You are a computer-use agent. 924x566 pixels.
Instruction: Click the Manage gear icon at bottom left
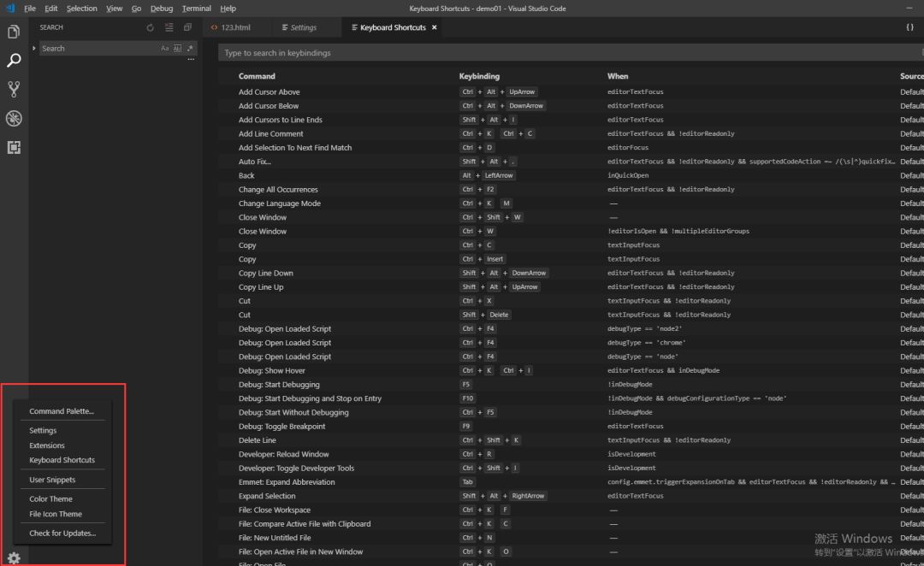[x=14, y=557]
